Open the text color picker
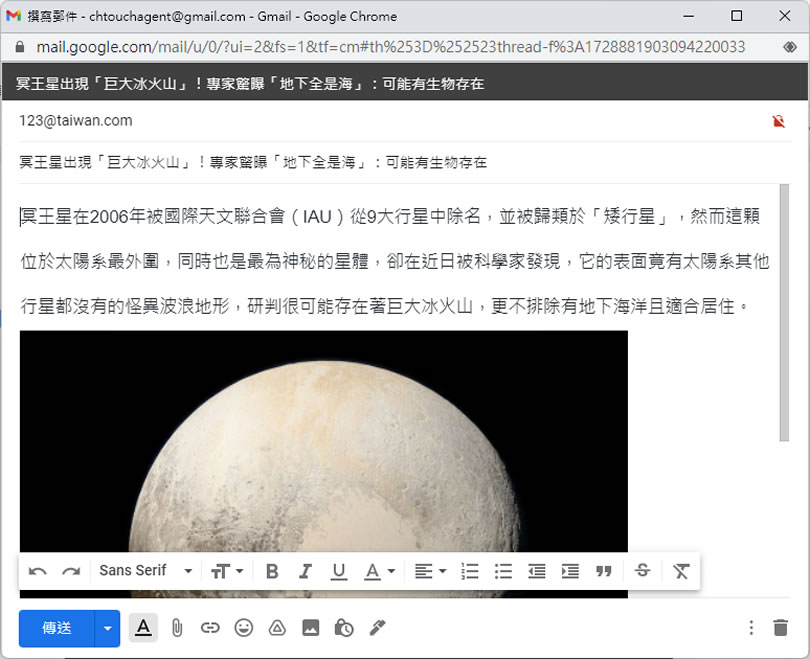This screenshot has width=810, height=659. pyautogui.click(x=380, y=571)
